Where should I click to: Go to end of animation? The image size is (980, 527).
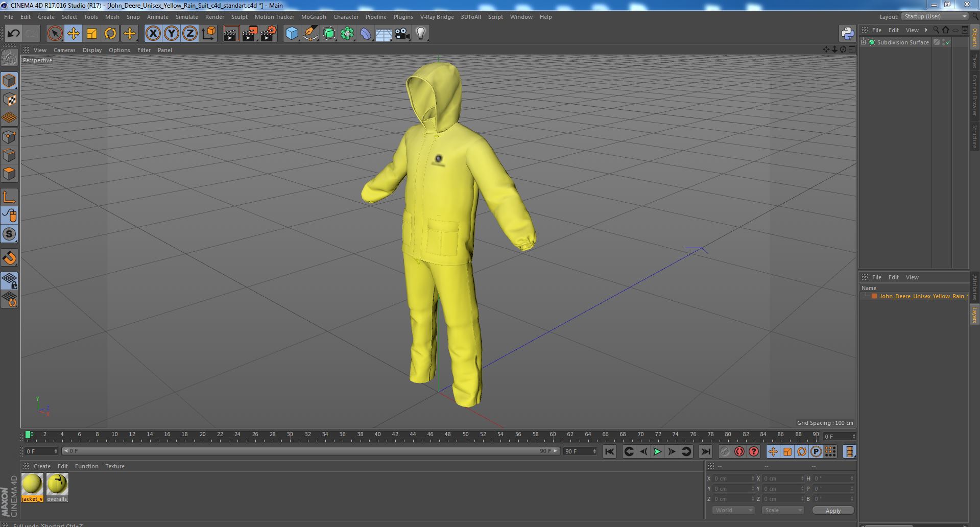click(x=706, y=451)
